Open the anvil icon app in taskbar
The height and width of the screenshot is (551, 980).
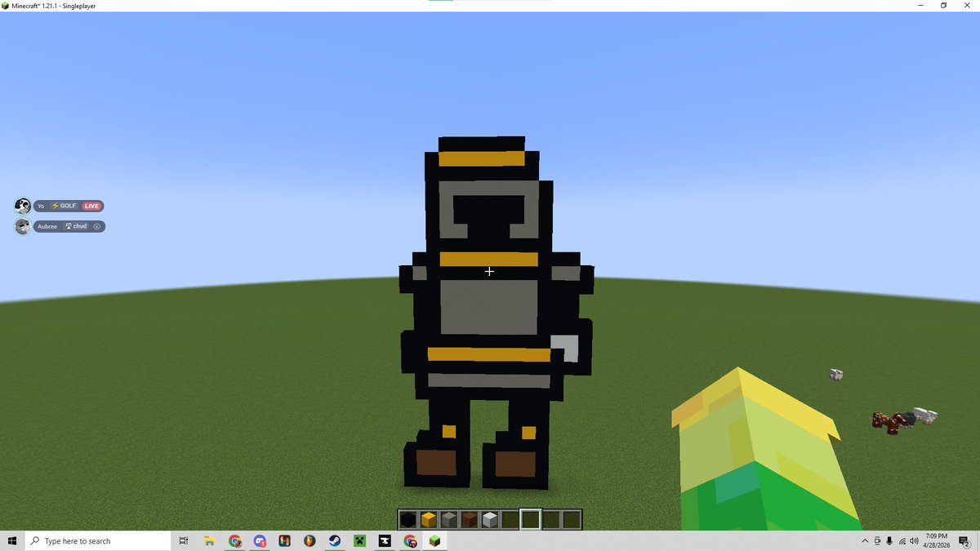pos(385,540)
